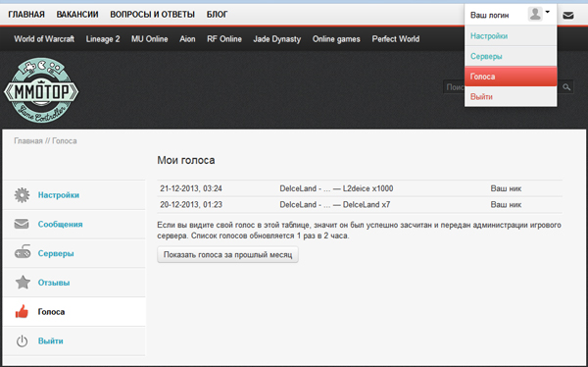
Task: Expand the account dropdown arrow next to the avatar
Action: click(547, 12)
